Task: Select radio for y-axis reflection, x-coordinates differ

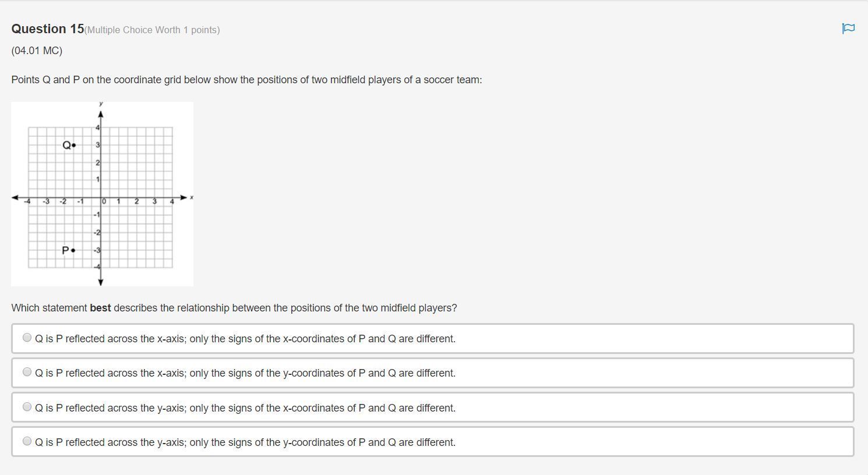Action: (27, 407)
